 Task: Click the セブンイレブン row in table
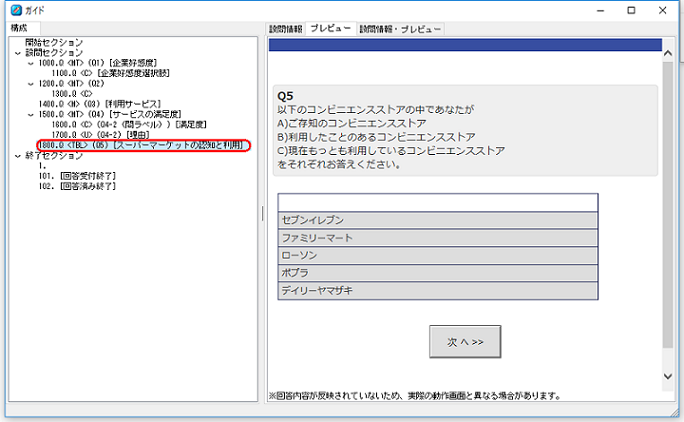coord(438,220)
